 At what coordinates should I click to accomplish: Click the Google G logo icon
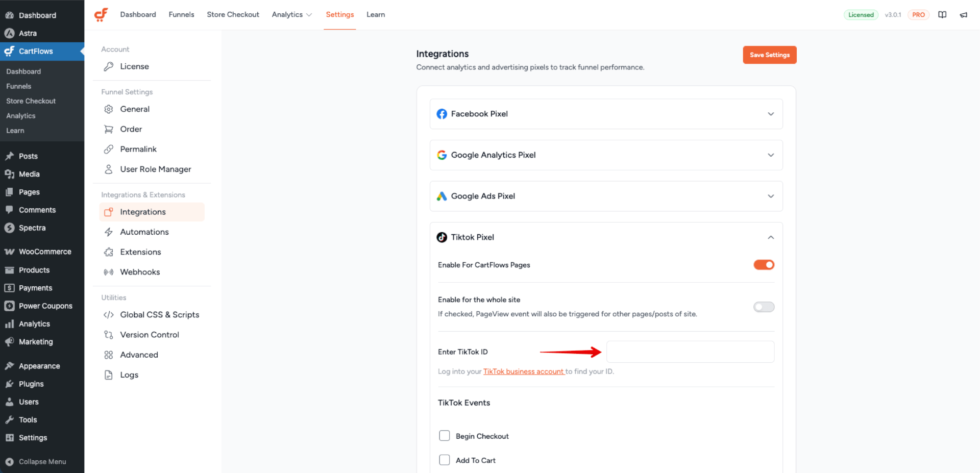pos(442,155)
